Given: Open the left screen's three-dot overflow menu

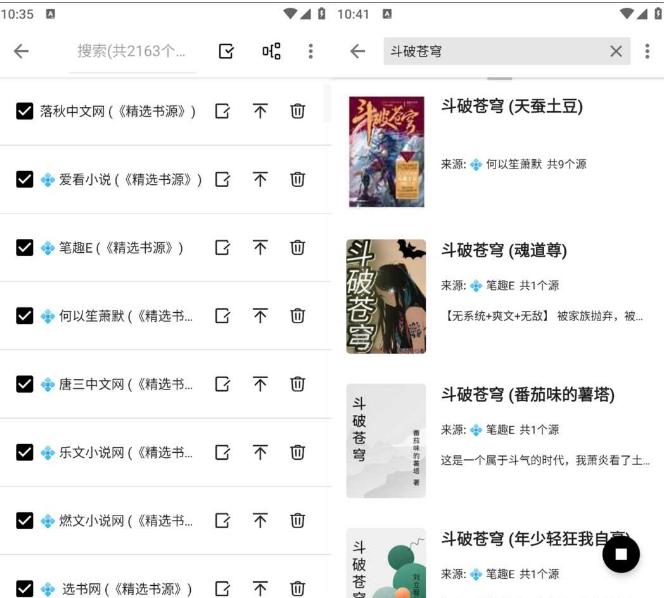Looking at the screenshot, I should click(311, 51).
